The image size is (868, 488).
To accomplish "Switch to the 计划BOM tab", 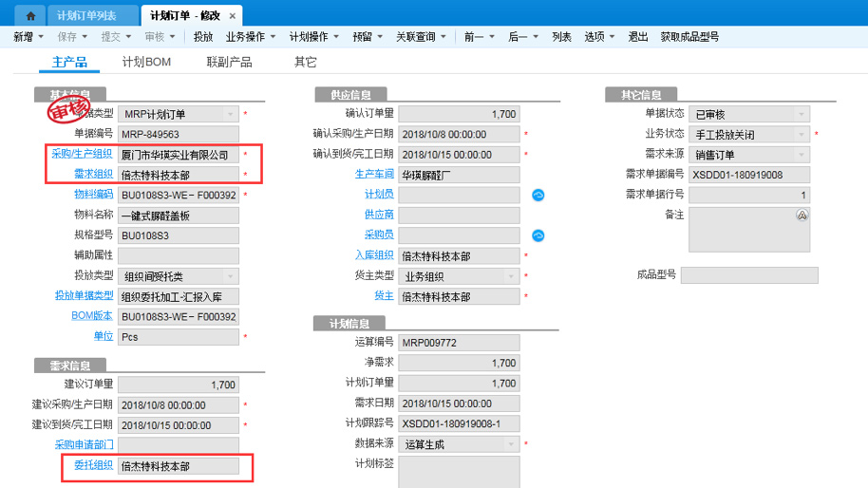I will pos(146,62).
